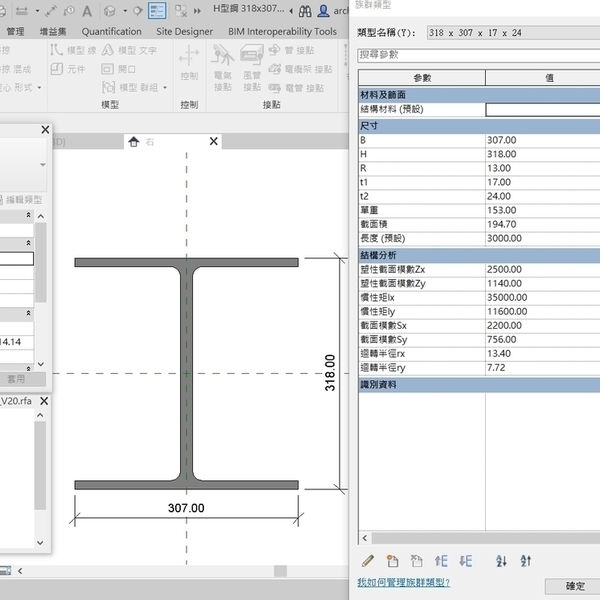600x600 pixels.
Task: Click the Text tool A icon
Action: [x=87, y=11]
